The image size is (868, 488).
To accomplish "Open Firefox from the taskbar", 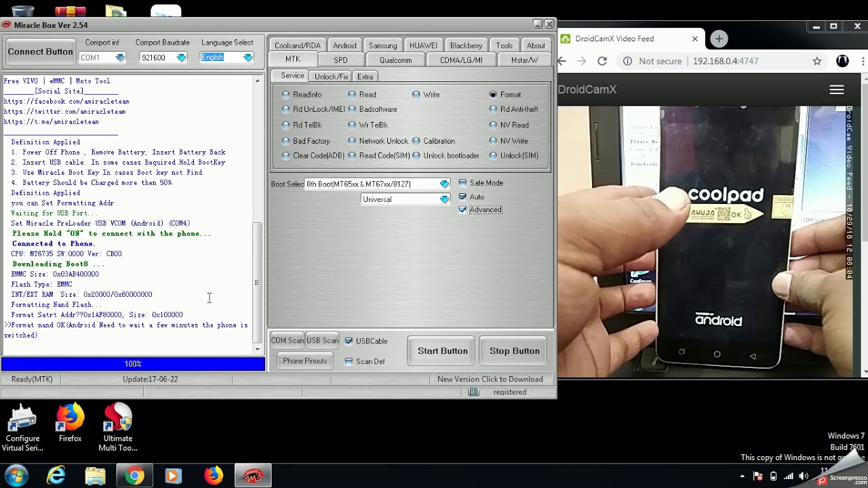I will coord(213,476).
